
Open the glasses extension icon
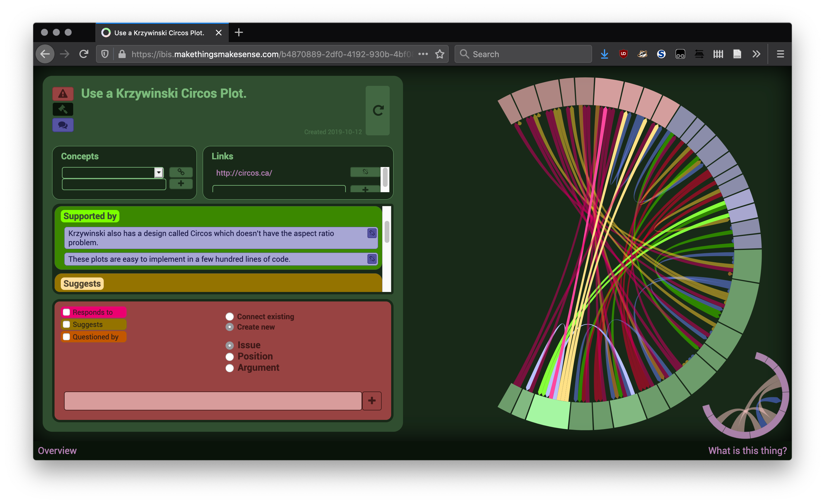click(680, 54)
